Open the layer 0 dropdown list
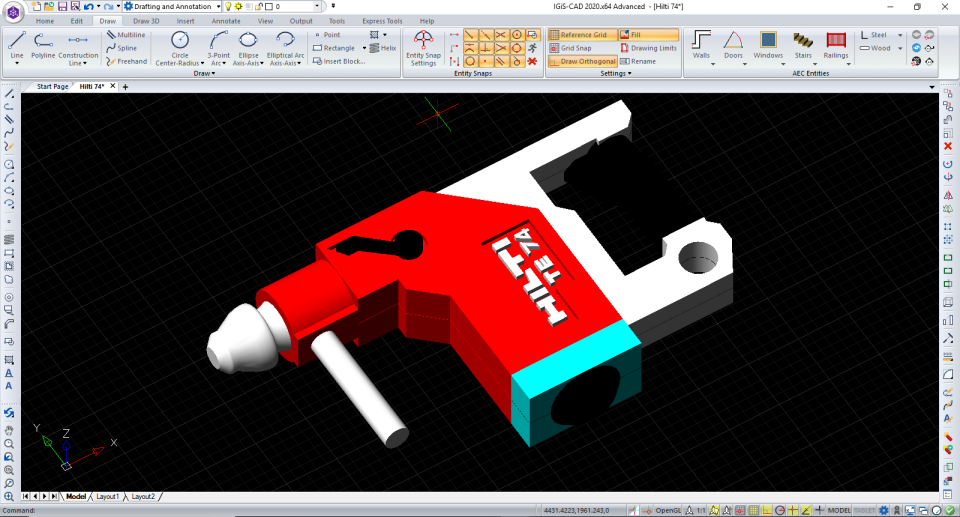The height and width of the screenshot is (517, 960). [317, 6]
